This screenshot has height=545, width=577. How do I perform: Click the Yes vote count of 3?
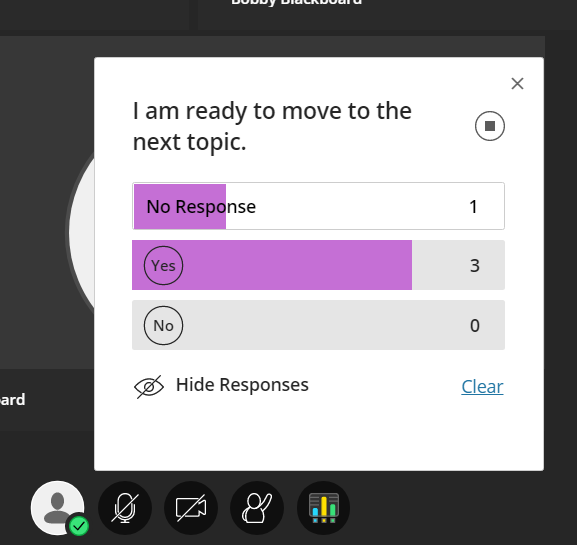point(475,266)
